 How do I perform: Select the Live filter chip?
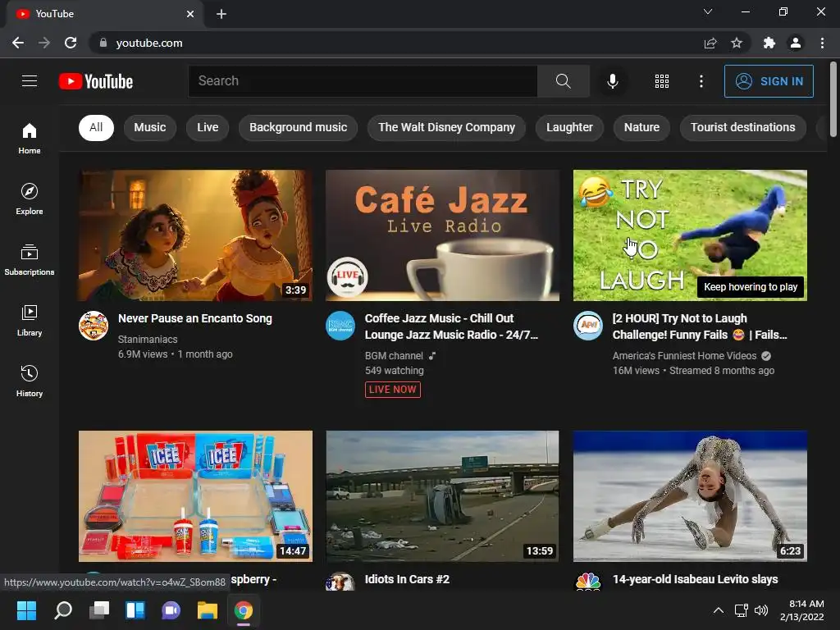208,127
